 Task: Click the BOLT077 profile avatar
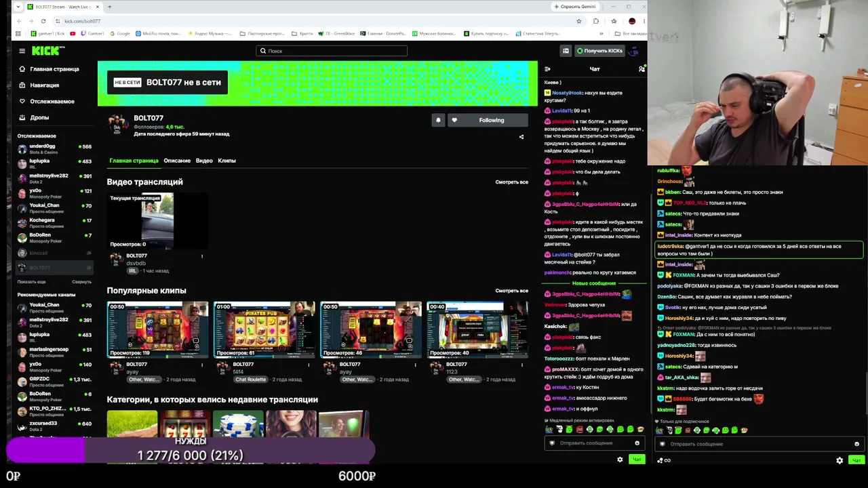click(118, 125)
